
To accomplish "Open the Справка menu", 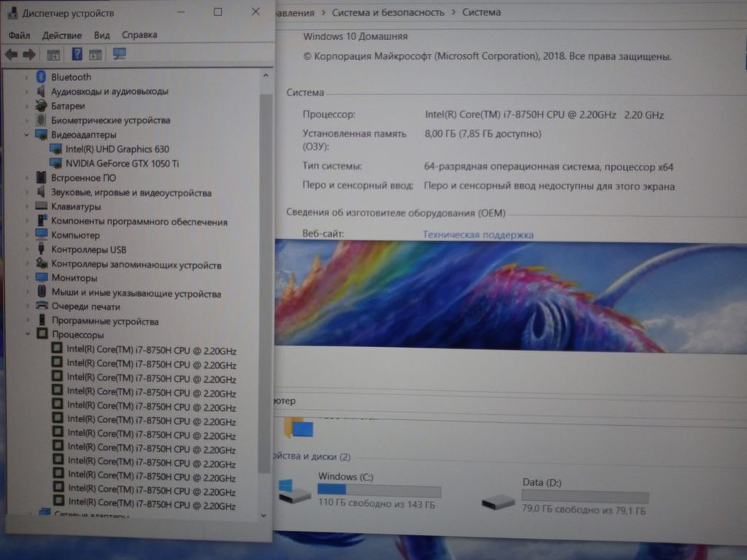I will pyautogui.click(x=139, y=35).
